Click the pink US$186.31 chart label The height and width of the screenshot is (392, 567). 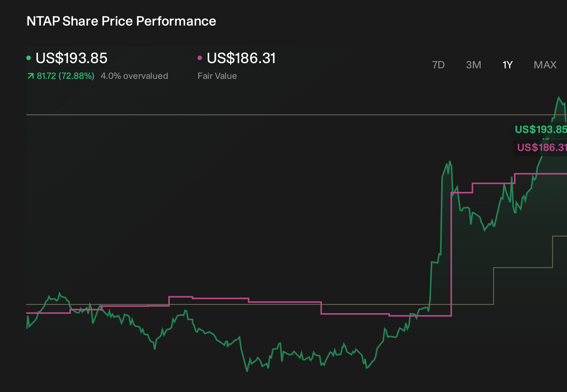coord(541,148)
